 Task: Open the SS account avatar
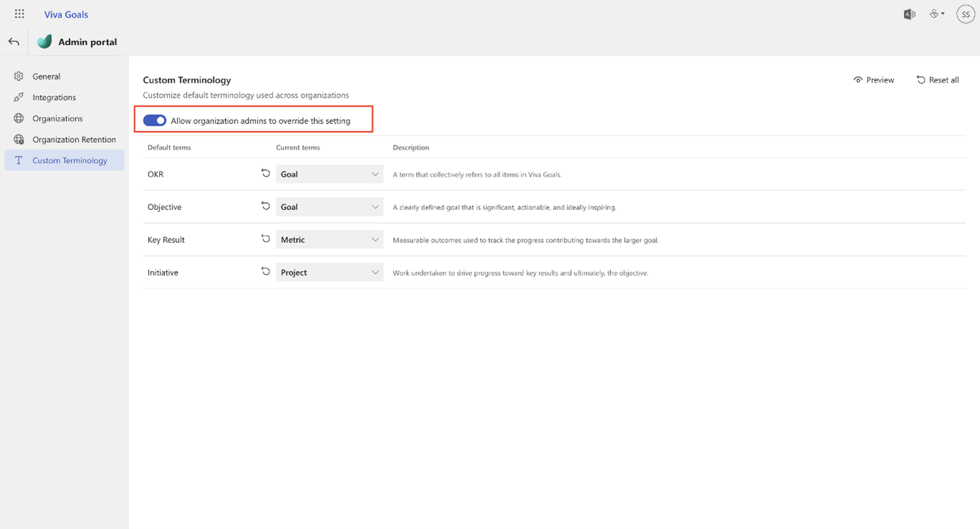966,14
